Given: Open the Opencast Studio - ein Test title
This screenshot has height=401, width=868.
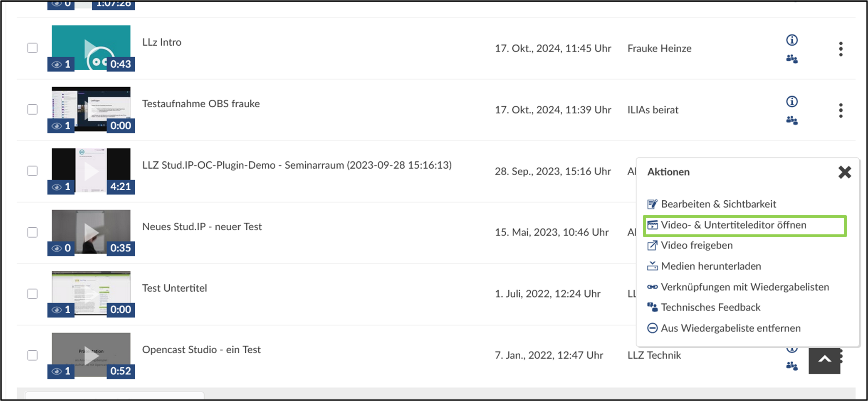Looking at the screenshot, I should tap(201, 349).
